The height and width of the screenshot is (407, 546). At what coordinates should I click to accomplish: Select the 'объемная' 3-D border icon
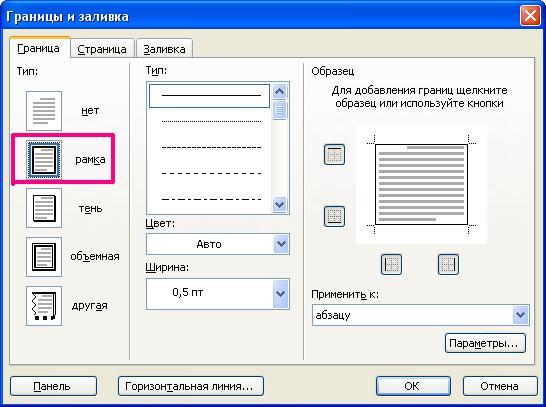44,257
